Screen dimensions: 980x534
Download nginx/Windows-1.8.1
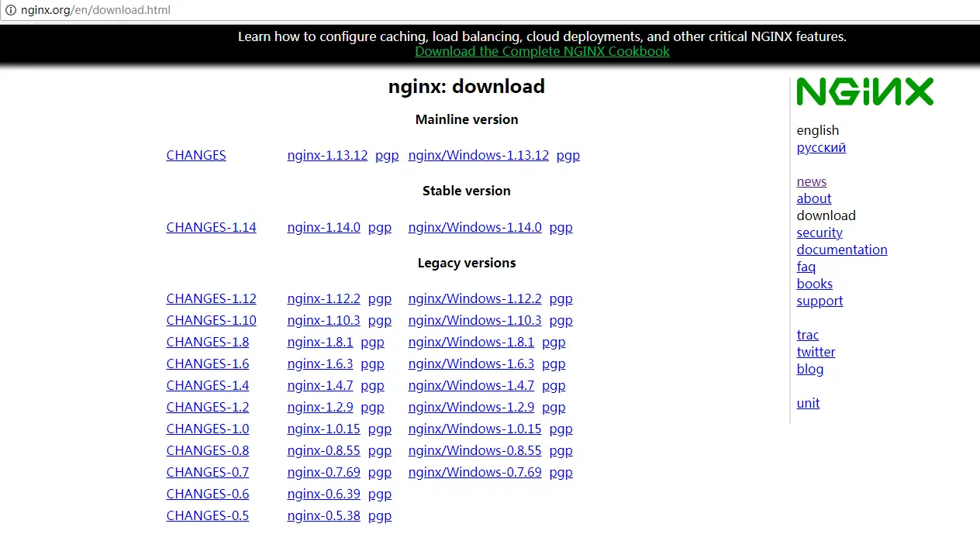[471, 342]
